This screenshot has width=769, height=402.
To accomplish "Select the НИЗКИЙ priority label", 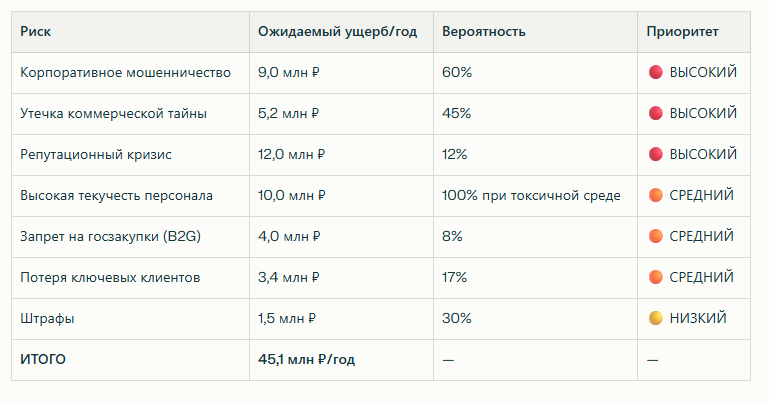I will click(698, 318).
